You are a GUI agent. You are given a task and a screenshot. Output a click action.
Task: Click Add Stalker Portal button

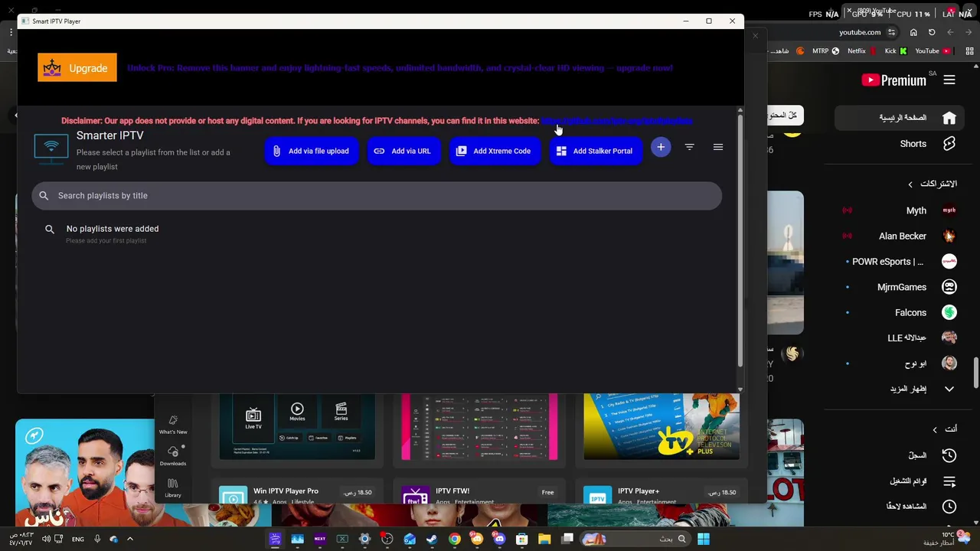click(x=596, y=151)
